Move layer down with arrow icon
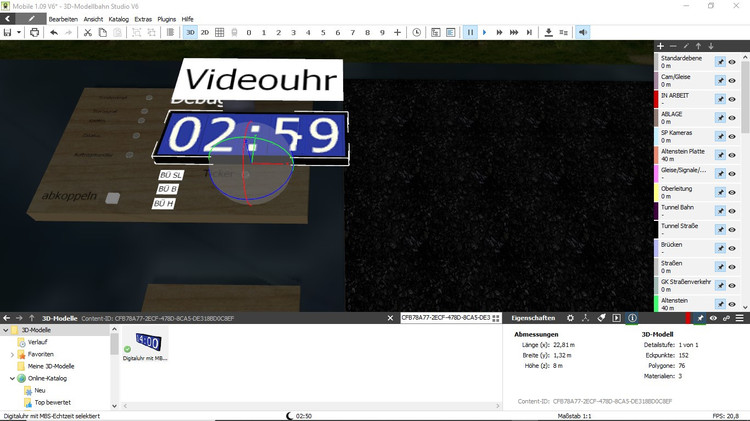The image size is (750, 421). point(711,46)
